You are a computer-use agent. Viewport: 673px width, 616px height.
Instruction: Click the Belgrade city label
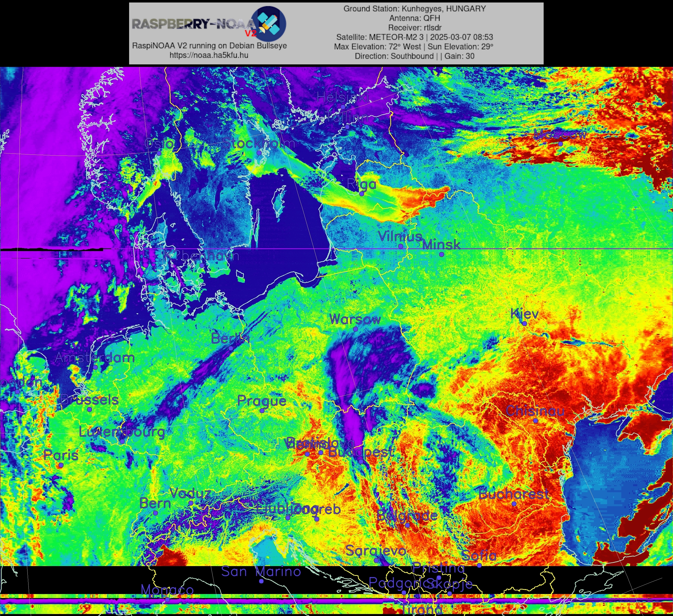[407, 516]
